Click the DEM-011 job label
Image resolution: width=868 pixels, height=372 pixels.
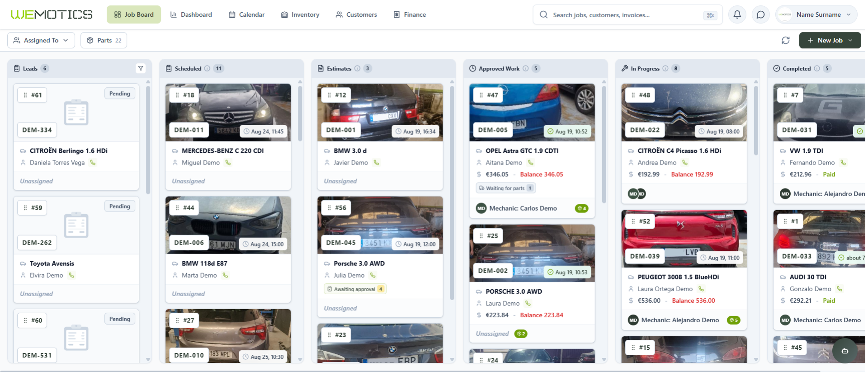point(189,130)
